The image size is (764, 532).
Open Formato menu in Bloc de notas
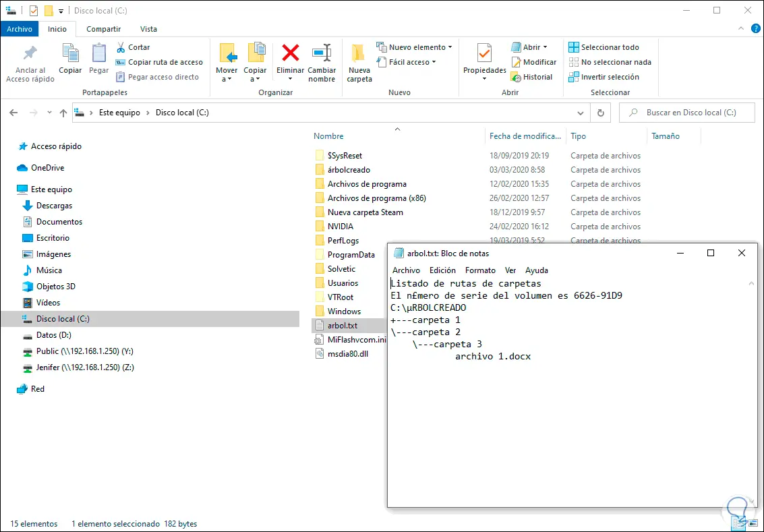pyautogui.click(x=480, y=270)
